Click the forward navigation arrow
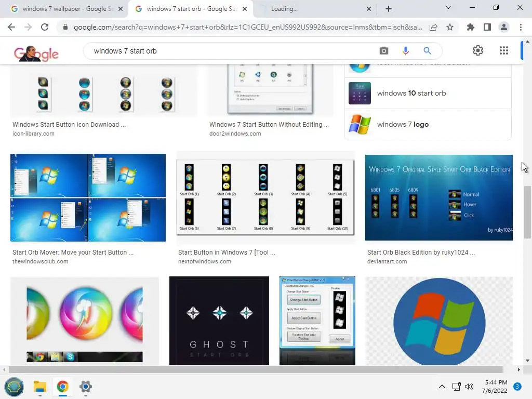 coord(28,27)
